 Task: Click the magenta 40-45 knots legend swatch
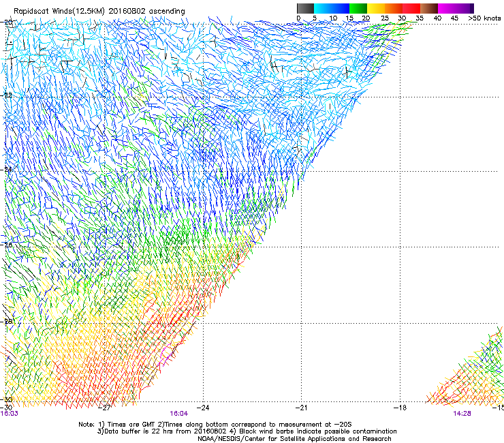[x=447, y=8]
